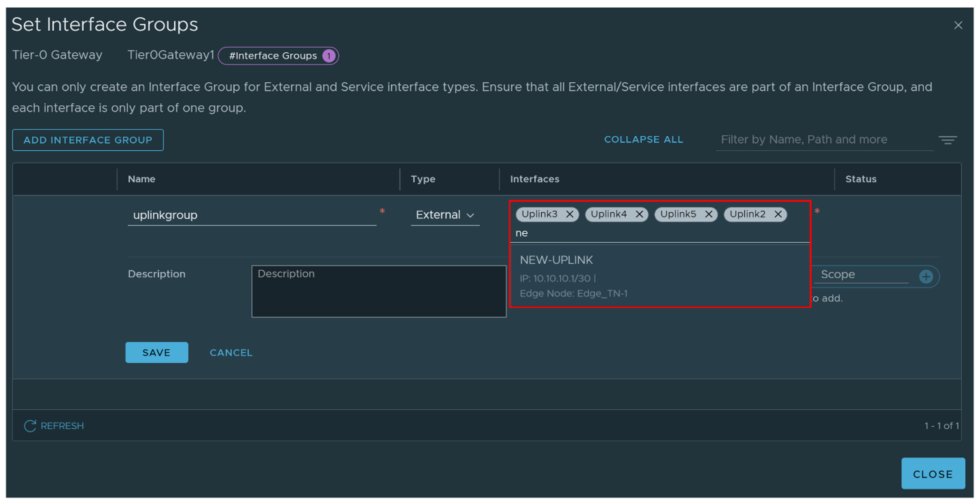The image size is (980, 502).
Task: Save the interface group
Action: tap(156, 352)
